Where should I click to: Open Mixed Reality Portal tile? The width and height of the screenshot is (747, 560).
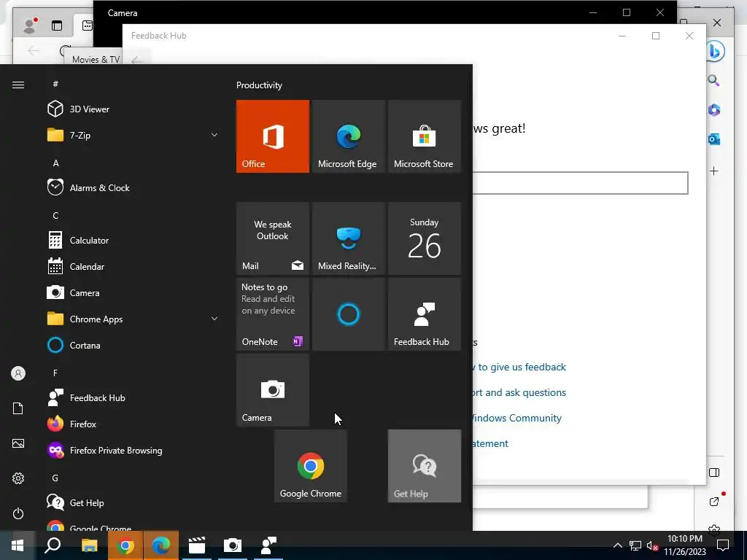348,238
